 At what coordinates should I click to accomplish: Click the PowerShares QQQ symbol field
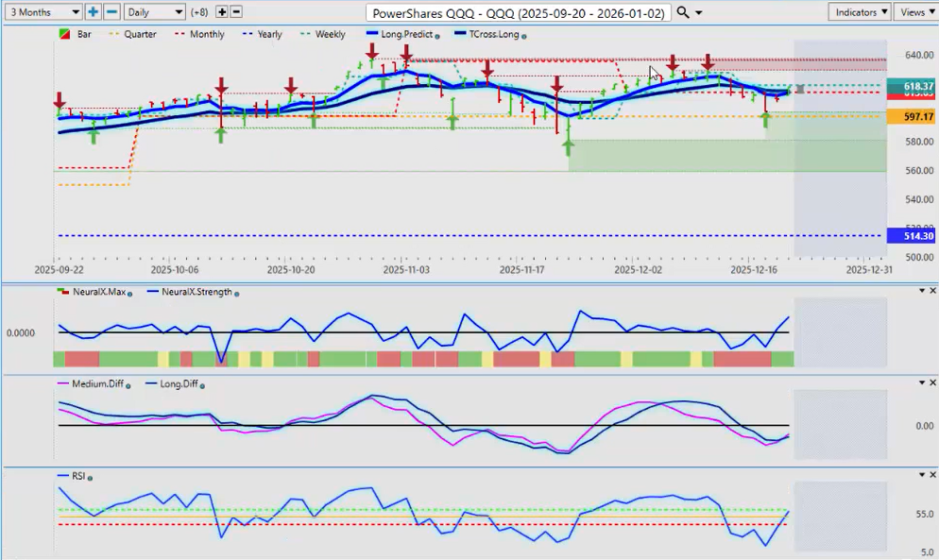[x=519, y=12]
